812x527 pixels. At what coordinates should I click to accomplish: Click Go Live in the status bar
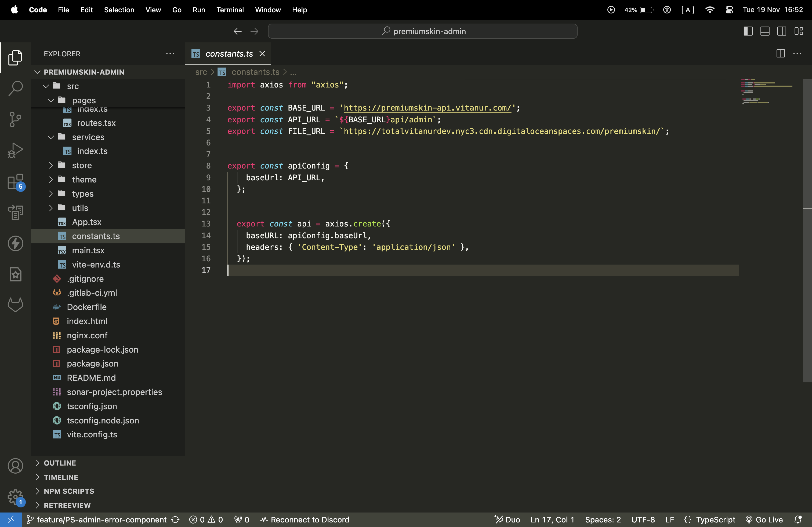point(764,519)
